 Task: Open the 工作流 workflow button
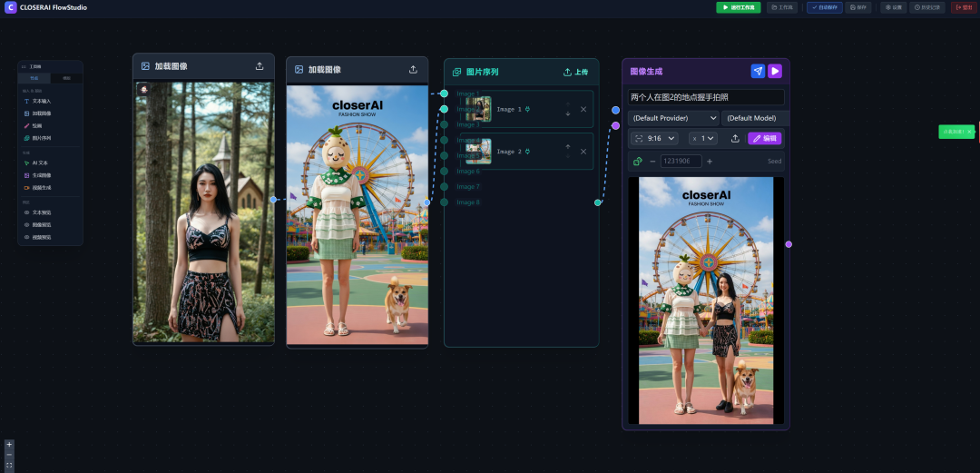pos(782,7)
